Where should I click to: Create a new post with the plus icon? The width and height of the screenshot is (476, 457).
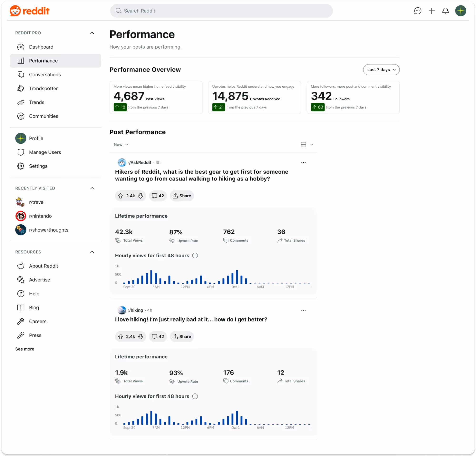[431, 11]
